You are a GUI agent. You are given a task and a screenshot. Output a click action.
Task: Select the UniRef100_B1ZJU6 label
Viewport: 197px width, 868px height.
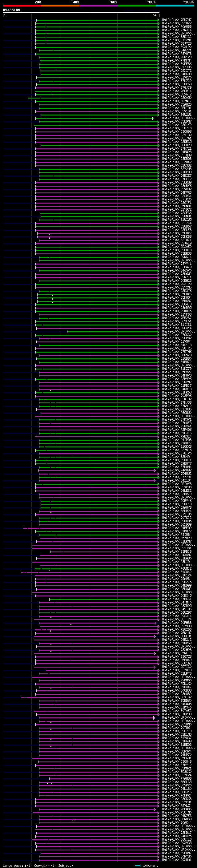coord(177,67)
